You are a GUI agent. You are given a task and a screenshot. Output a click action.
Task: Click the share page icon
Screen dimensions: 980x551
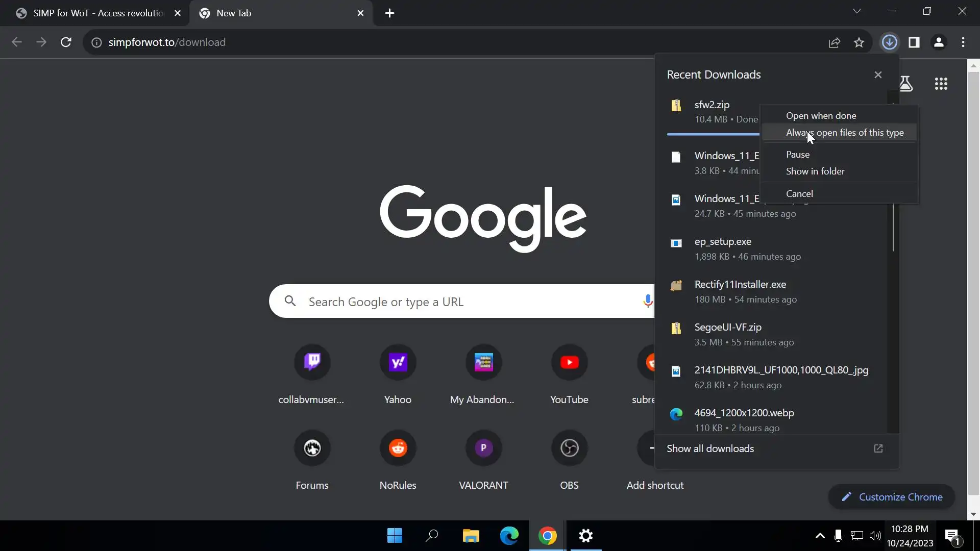coord(835,42)
